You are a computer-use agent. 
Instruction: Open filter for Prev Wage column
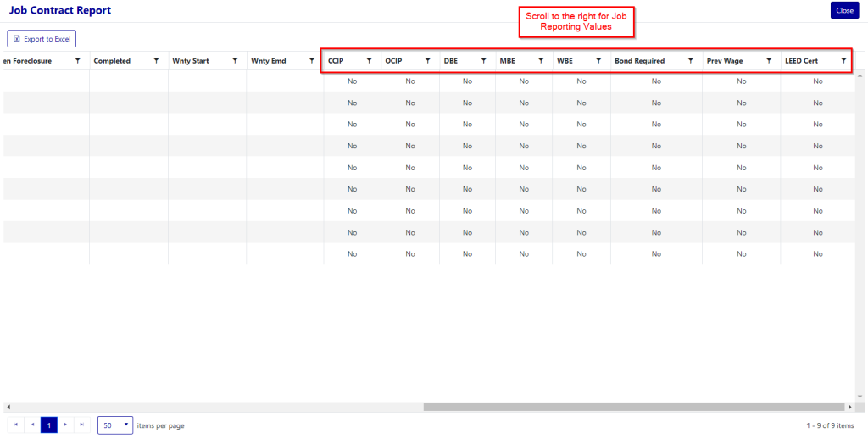click(x=769, y=61)
